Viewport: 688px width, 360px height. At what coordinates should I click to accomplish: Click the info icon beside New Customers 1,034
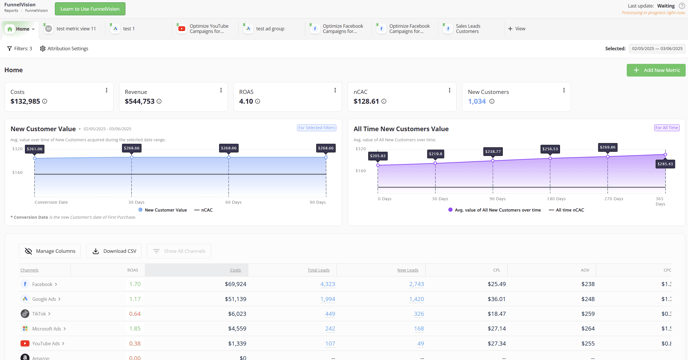(492, 101)
